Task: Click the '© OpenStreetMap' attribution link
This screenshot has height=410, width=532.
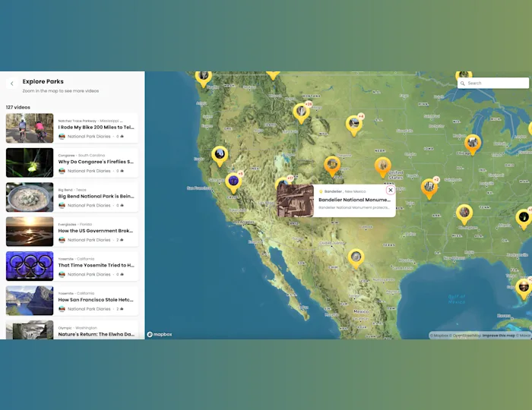Action: [467, 336]
